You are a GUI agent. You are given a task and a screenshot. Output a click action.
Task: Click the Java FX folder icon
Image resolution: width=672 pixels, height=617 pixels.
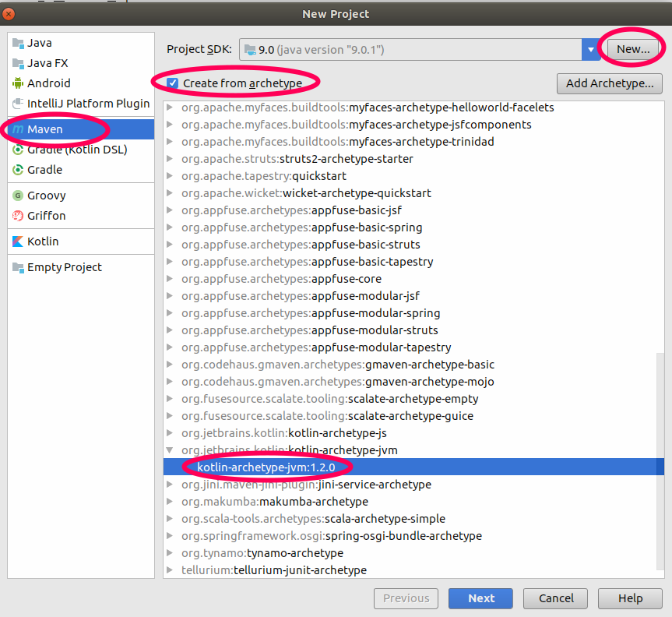[18, 63]
